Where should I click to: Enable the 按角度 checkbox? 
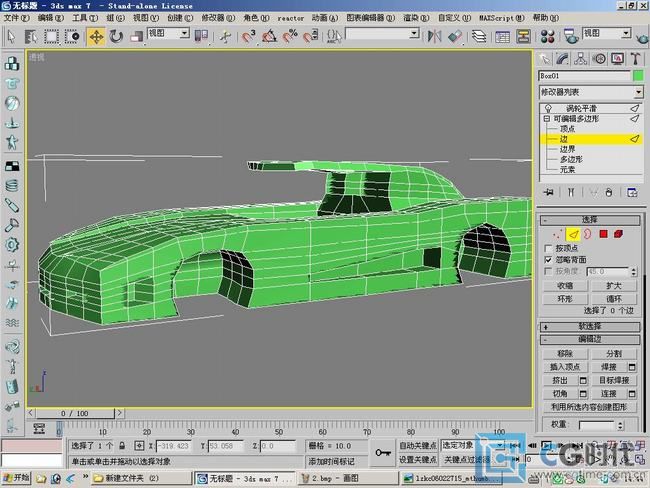548,271
